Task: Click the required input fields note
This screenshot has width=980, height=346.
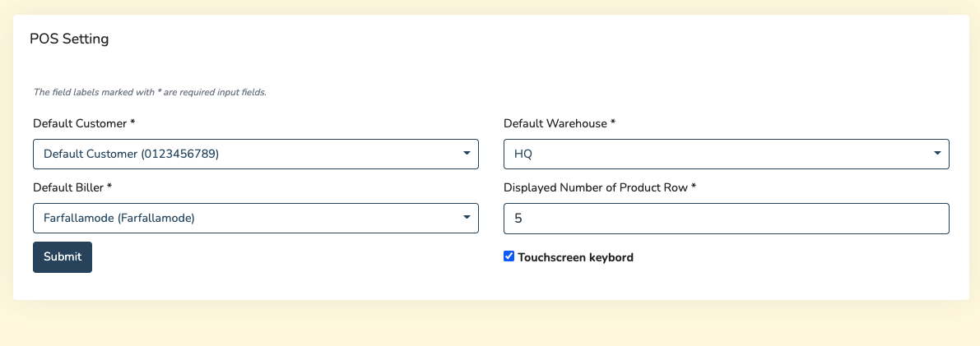Action: pyautogui.click(x=150, y=92)
